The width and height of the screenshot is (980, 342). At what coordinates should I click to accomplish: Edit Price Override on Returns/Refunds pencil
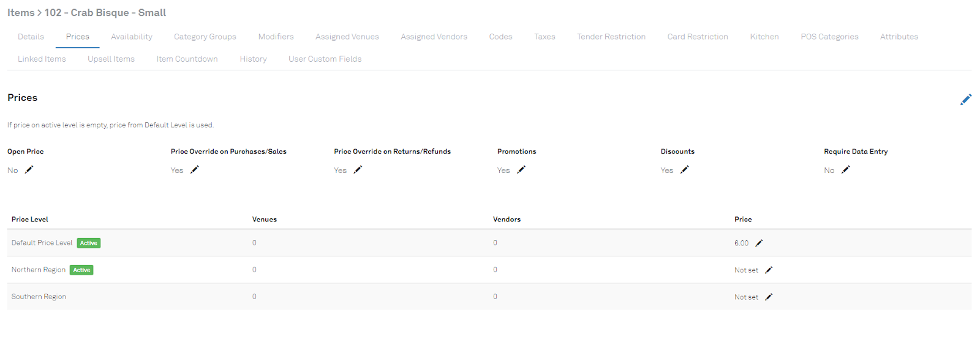[358, 169]
